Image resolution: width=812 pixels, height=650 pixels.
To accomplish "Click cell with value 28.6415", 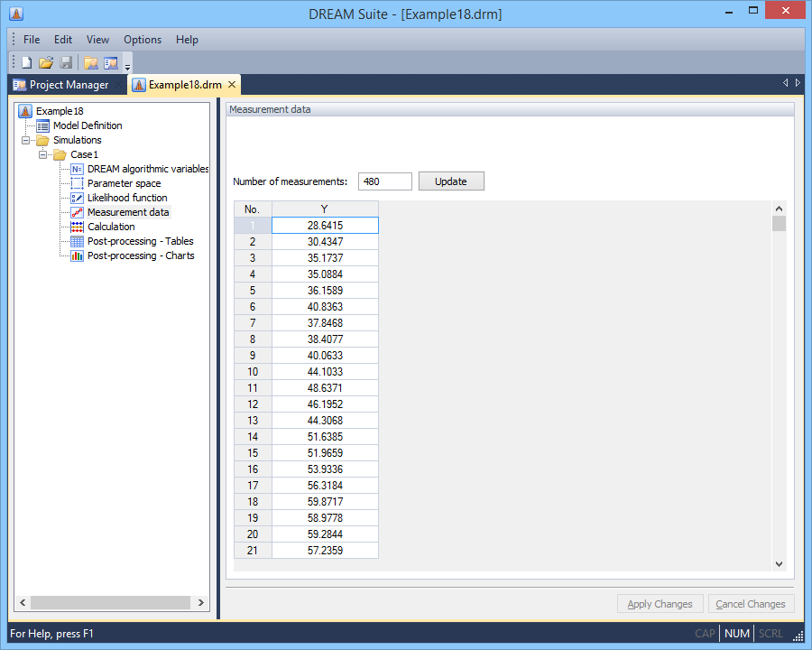I will coord(325,226).
